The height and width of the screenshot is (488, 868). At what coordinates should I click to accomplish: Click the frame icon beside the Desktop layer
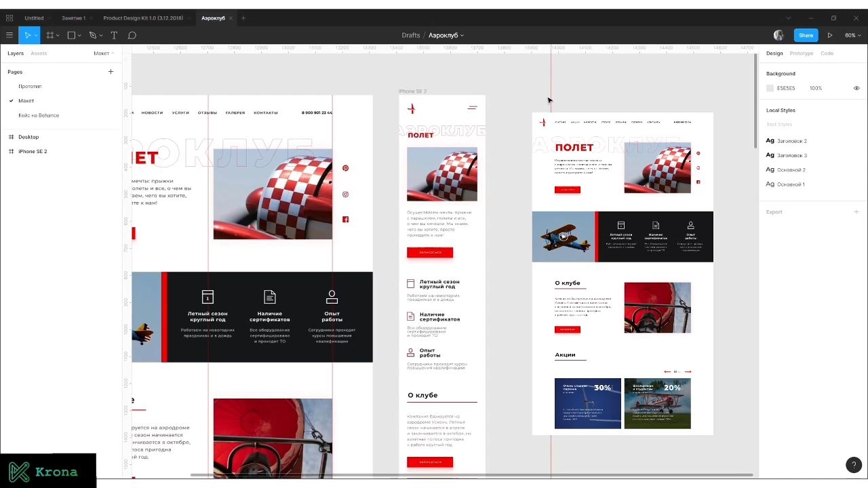[11, 137]
